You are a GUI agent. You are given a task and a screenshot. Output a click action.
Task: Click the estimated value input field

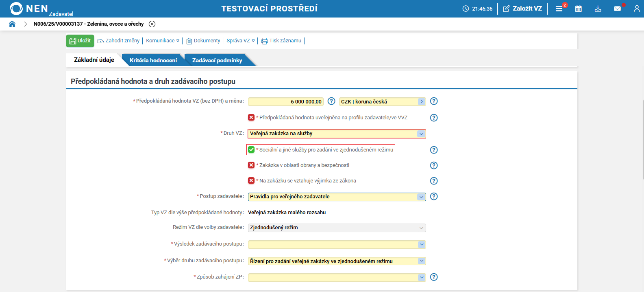click(x=286, y=102)
